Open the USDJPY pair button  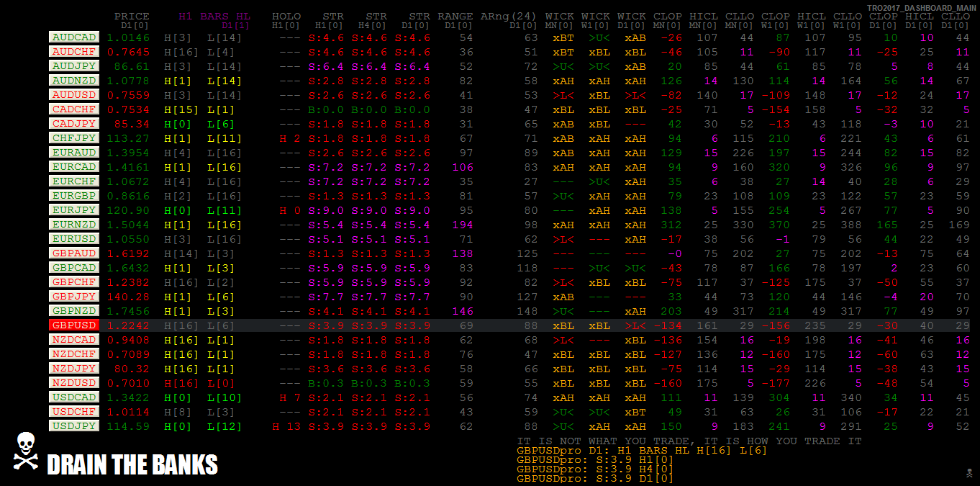point(73,426)
